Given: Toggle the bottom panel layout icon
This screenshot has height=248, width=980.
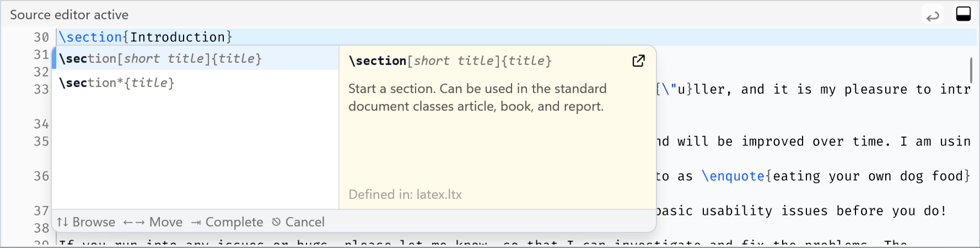Looking at the screenshot, I should click(x=963, y=14).
